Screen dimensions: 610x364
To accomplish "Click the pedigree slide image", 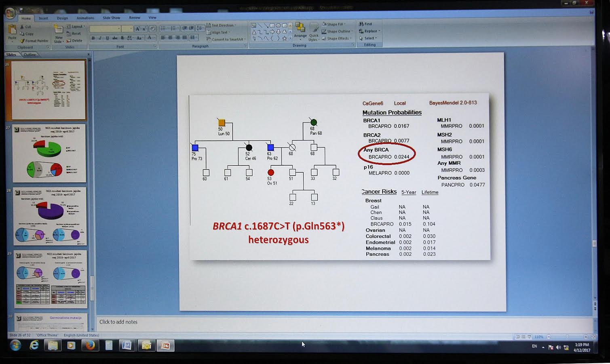I will point(340,177).
